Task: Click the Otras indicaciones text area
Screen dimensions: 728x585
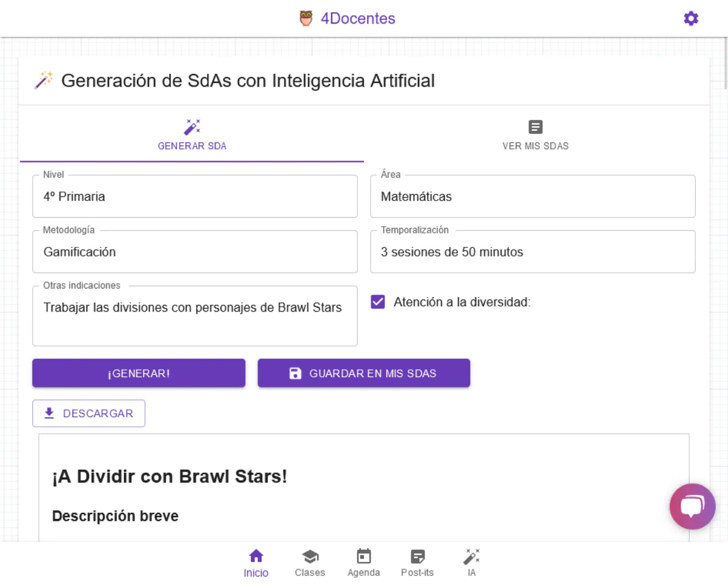Action: pyautogui.click(x=194, y=315)
